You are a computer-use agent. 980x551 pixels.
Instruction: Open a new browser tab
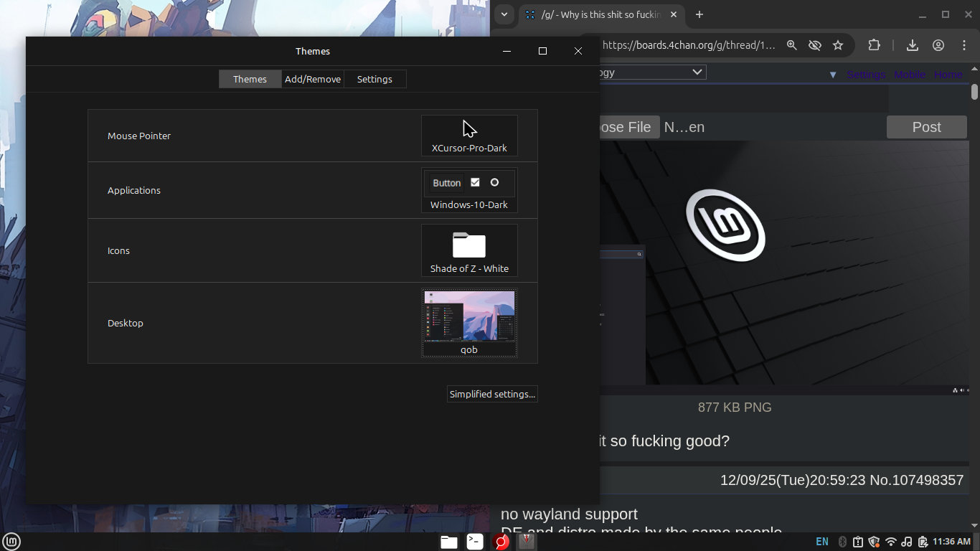[x=699, y=14]
